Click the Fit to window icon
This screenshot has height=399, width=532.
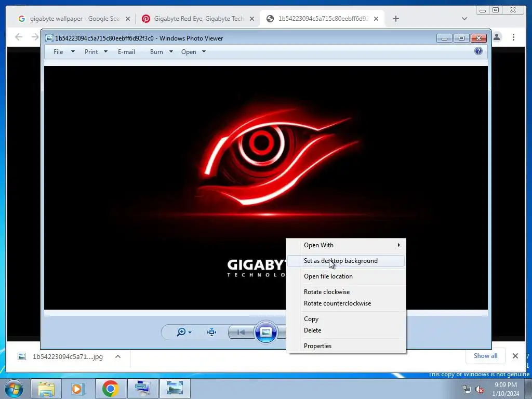212,332
